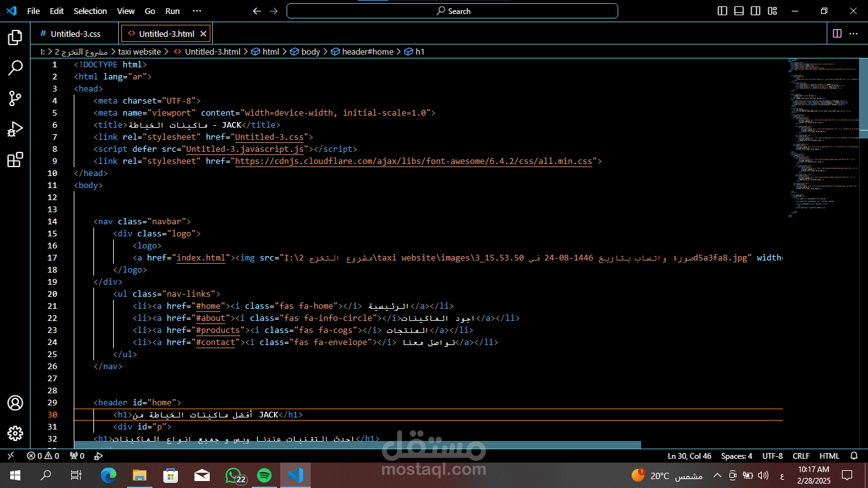Expand the header#home breadcrumb dropdown

[x=363, y=51]
